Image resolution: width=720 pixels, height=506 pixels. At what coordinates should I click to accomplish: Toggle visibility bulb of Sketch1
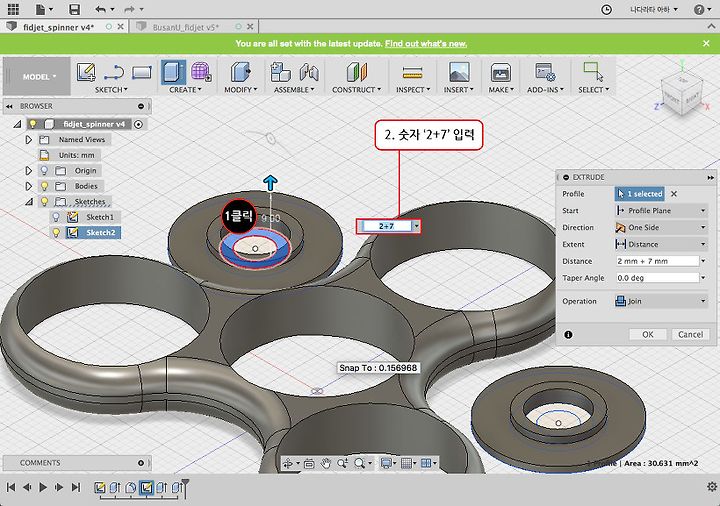pyautogui.click(x=56, y=217)
